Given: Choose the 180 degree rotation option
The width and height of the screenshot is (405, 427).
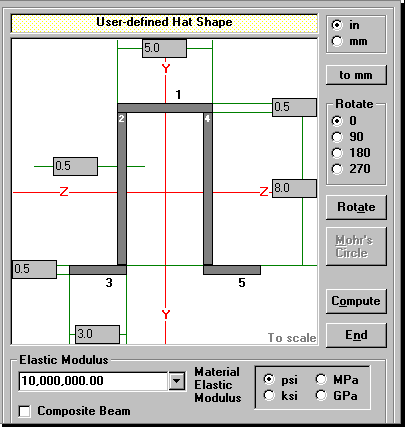Looking at the screenshot, I should tap(337, 153).
